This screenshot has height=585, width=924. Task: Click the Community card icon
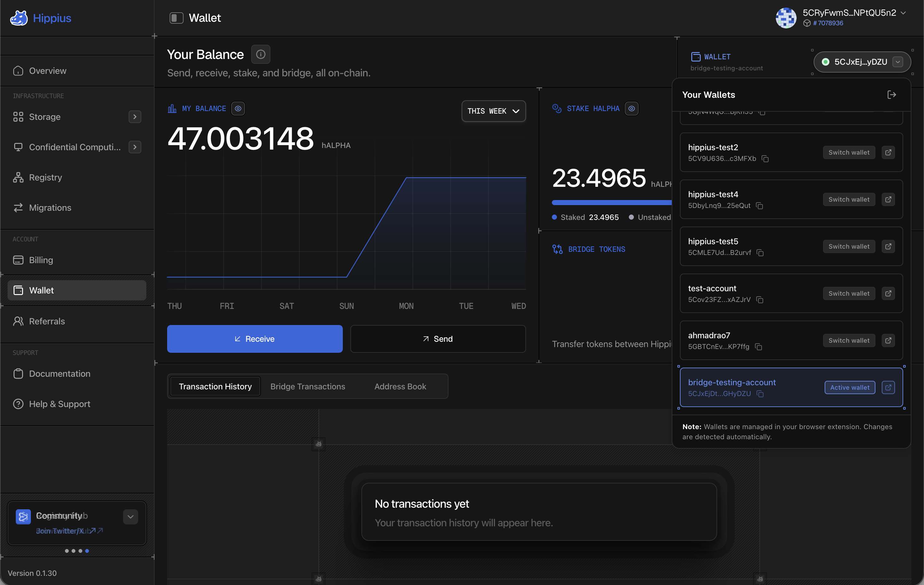click(23, 516)
